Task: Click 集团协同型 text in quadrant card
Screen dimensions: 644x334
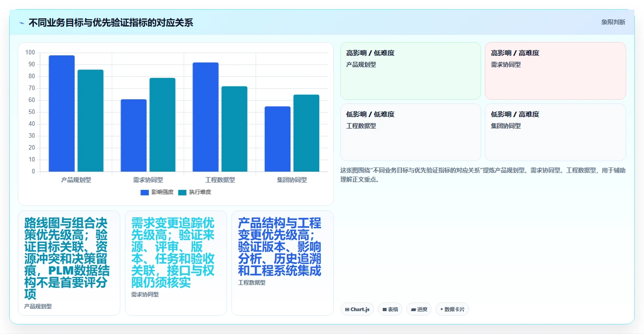Action: [x=506, y=126]
